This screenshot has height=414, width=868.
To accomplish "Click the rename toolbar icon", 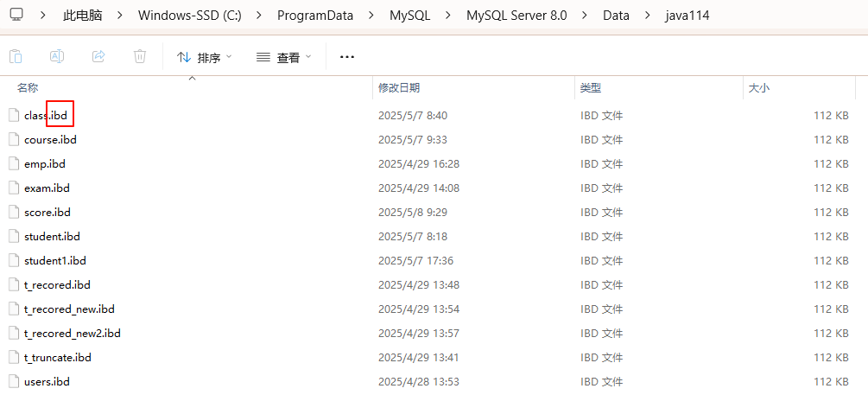I will 57,56.
